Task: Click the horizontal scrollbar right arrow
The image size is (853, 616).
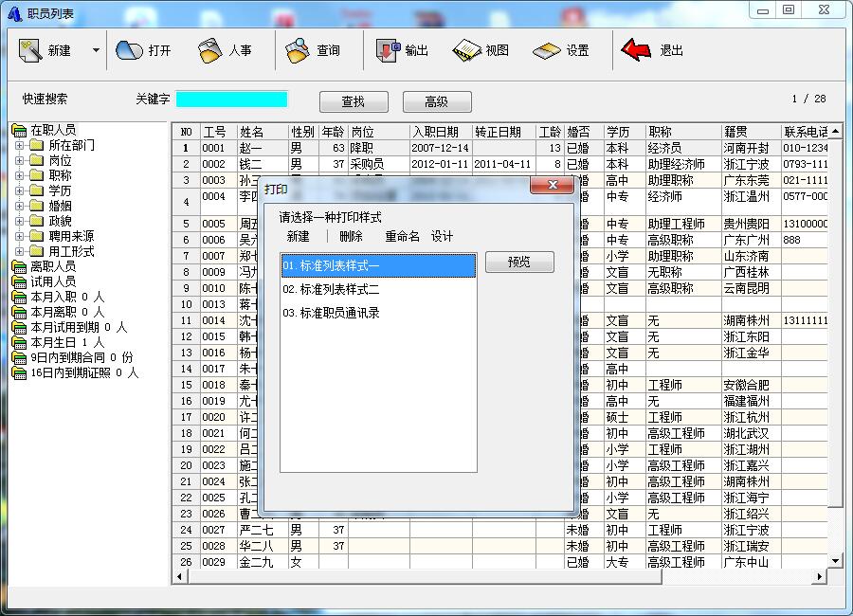Action: coord(820,576)
